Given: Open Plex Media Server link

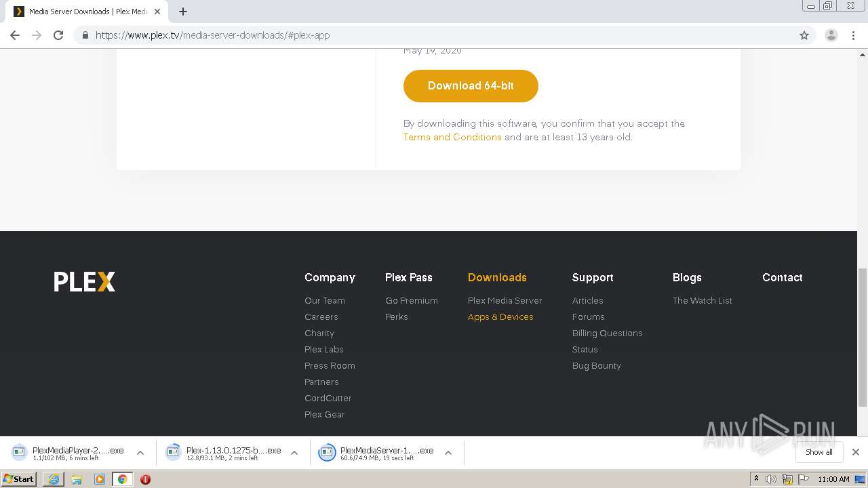Looking at the screenshot, I should tap(505, 300).
